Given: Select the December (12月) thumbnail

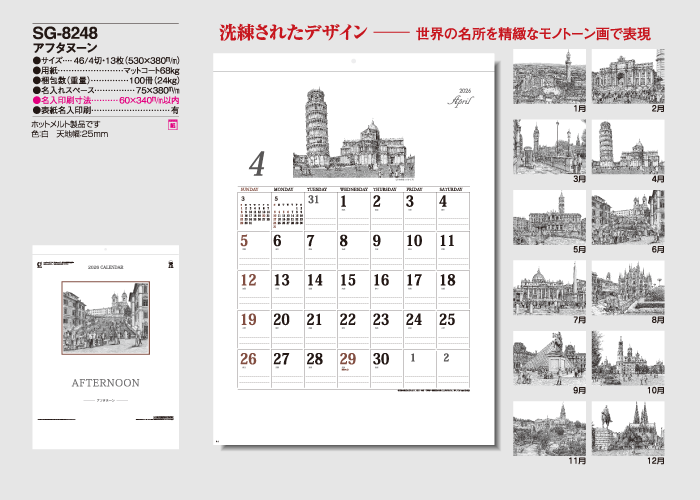Looking at the screenshot, I should coord(628,427).
